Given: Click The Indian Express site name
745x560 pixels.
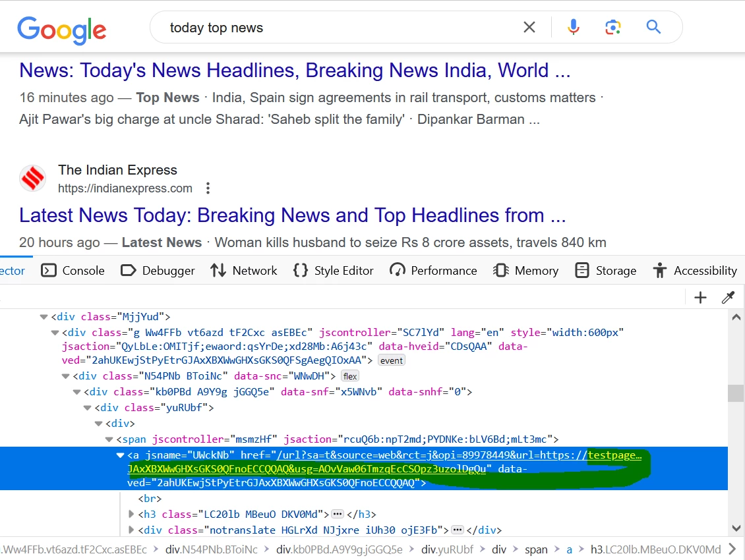Looking at the screenshot, I should point(117,169).
